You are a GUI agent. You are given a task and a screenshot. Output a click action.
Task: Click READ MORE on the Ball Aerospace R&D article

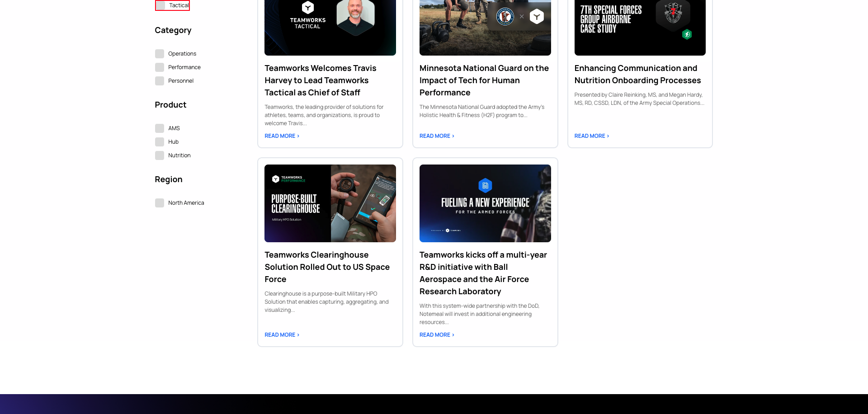[434, 334]
